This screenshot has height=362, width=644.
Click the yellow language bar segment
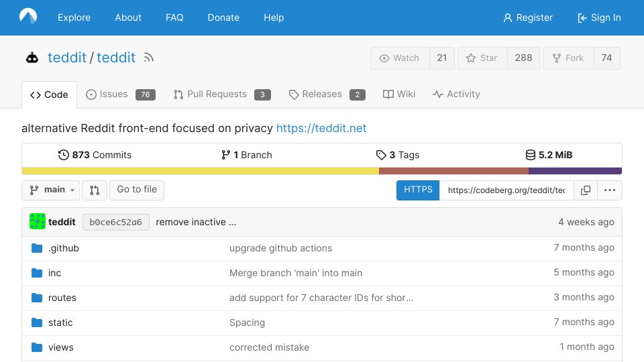[x=201, y=171]
